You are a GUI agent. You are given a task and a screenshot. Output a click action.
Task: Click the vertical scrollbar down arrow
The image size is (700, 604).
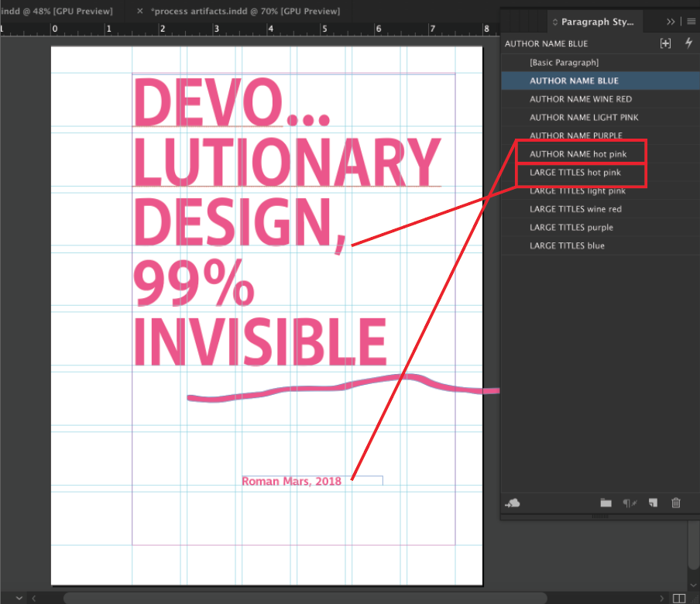point(693,585)
